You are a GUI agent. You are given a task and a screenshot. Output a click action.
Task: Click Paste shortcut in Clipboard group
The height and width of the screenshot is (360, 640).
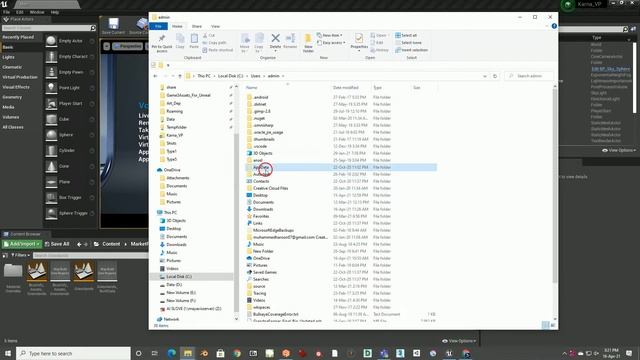coord(218,50)
